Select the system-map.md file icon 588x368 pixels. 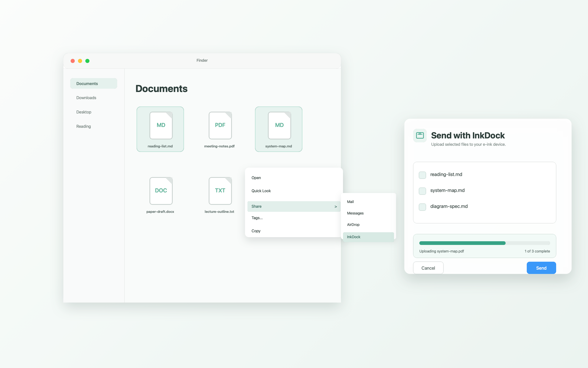[280, 125]
